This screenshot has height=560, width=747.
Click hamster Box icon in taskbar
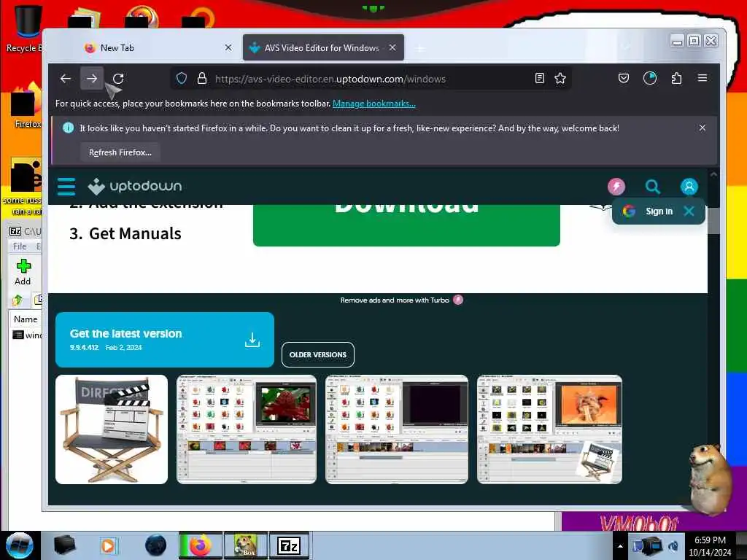[245, 545]
